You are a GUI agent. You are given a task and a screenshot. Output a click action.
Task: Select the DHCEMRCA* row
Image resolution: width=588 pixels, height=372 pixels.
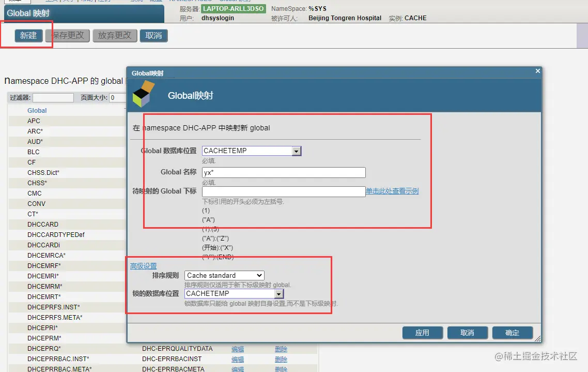coord(67,255)
